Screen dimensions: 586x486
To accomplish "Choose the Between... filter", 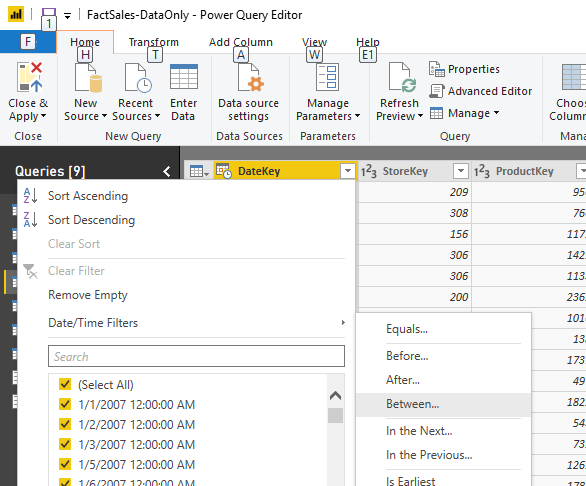I will click(444, 404).
